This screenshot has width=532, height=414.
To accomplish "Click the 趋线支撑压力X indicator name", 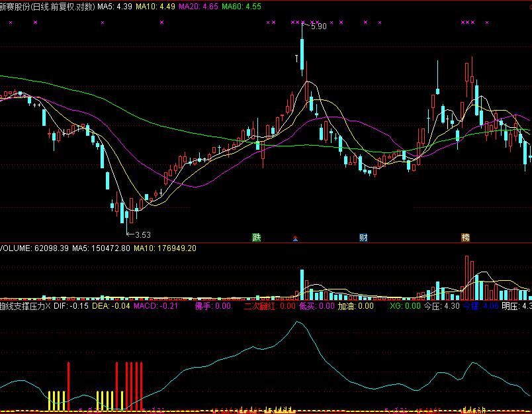I will pos(25,306).
